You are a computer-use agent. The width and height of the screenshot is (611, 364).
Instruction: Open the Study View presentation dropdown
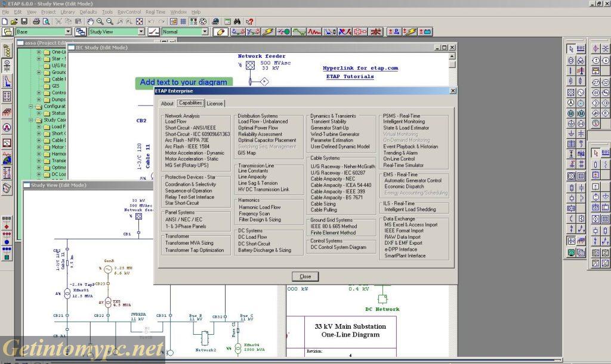click(141, 32)
